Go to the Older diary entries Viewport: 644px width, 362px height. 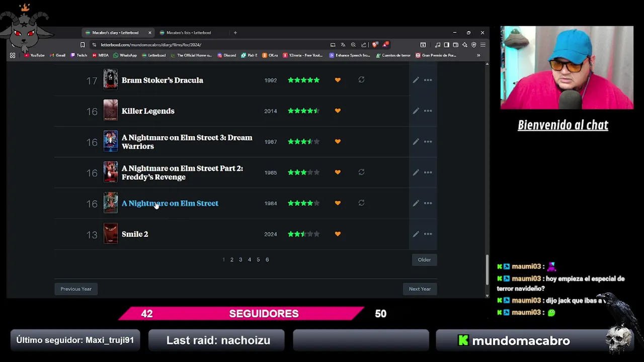click(x=424, y=259)
